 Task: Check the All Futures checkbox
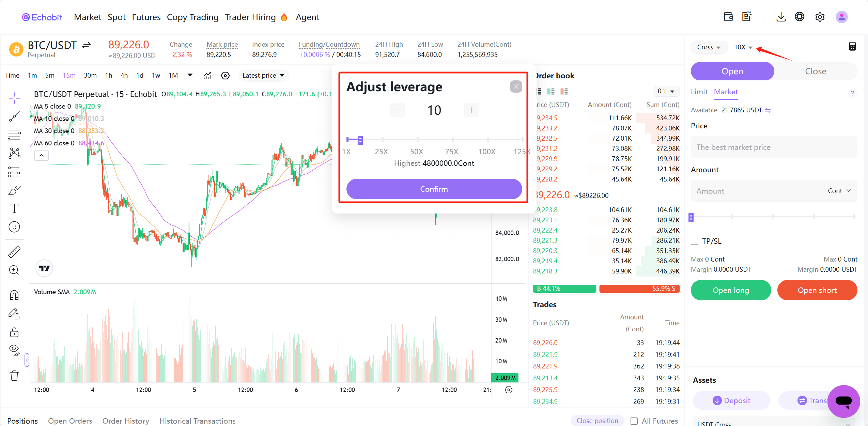[x=634, y=421]
